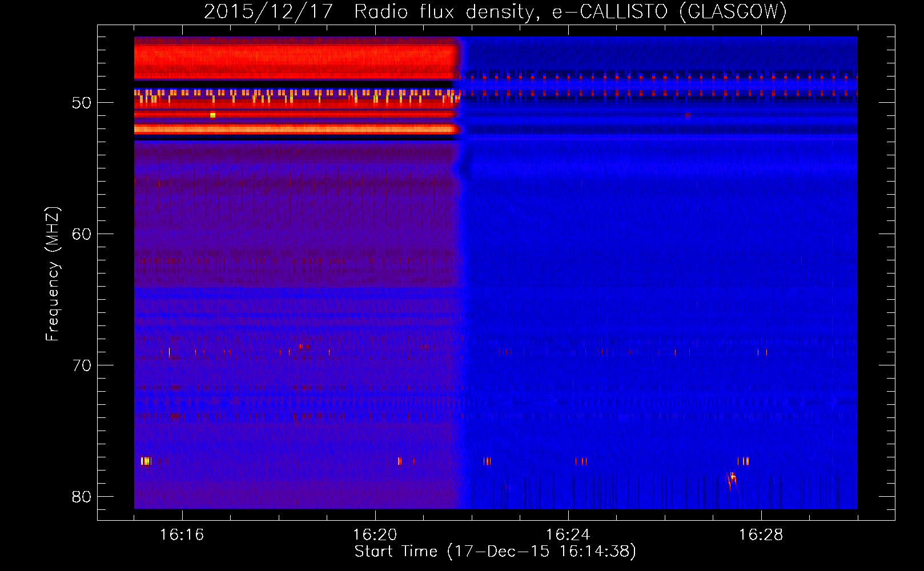
Task: Click the 16:28 time tick label
Action: [761, 534]
